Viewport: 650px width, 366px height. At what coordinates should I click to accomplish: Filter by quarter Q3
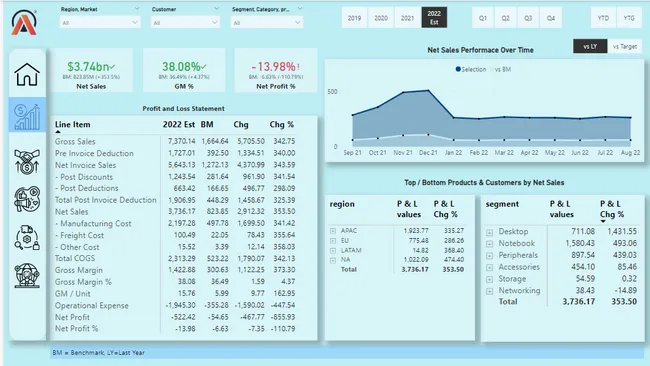pos(528,18)
